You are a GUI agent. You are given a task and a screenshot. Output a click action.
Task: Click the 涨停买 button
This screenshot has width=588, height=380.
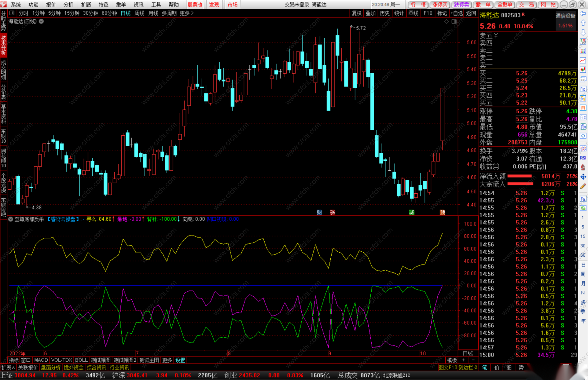pyautogui.click(x=440, y=4)
